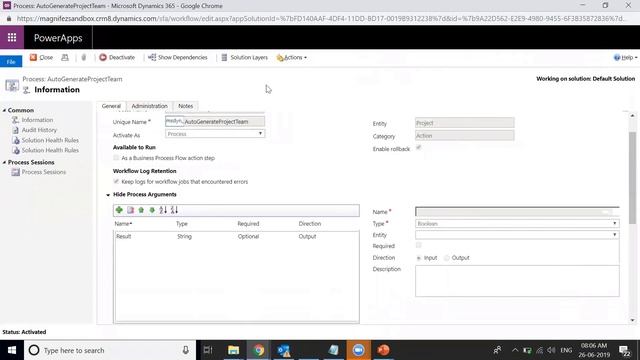Open File Explorer from taskbar
640x360 pixels.
click(x=233, y=350)
